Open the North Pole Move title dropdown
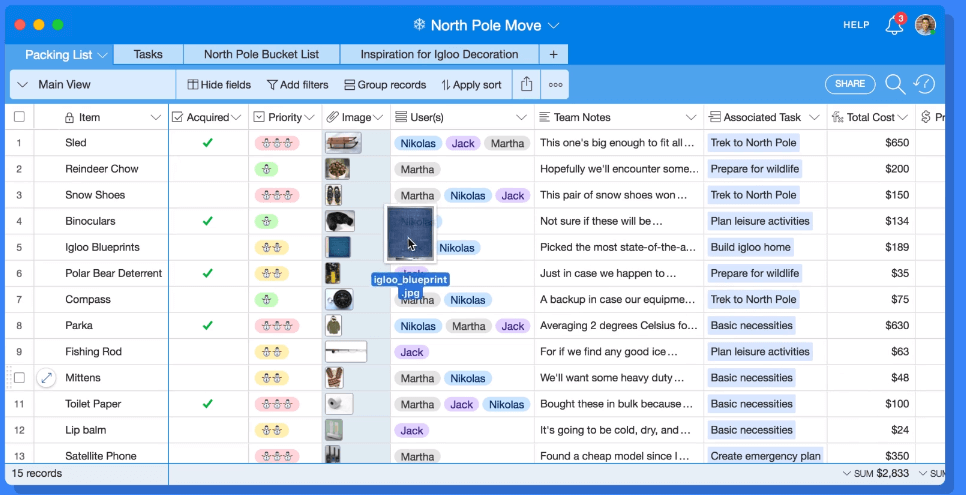966x495 pixels. [553, 26]
